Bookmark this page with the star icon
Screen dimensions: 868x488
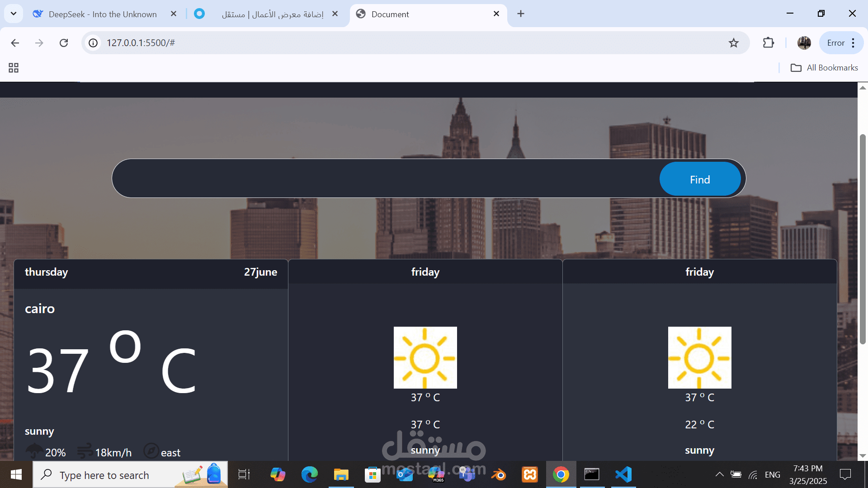click(x=733, y=43)
